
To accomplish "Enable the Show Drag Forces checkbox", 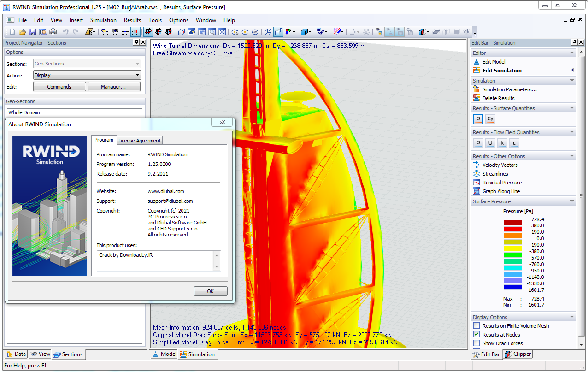I will (476, 343).
